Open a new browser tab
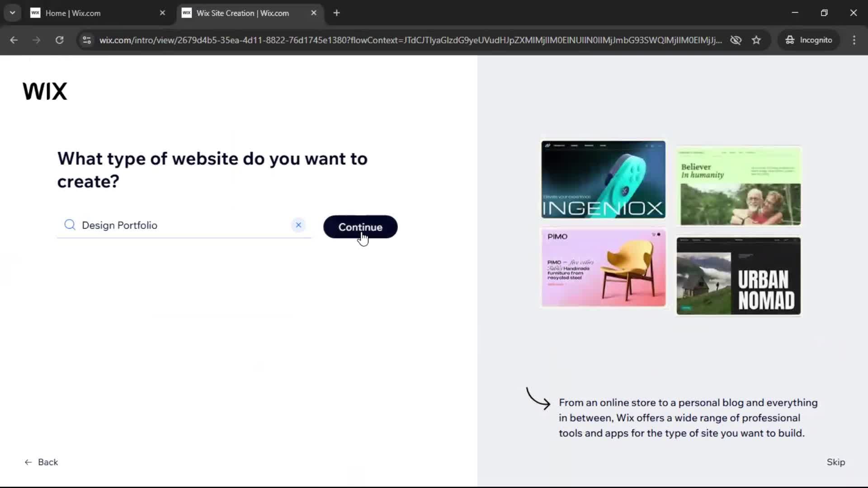Screen dimensions: 868x488 point(336,13)
